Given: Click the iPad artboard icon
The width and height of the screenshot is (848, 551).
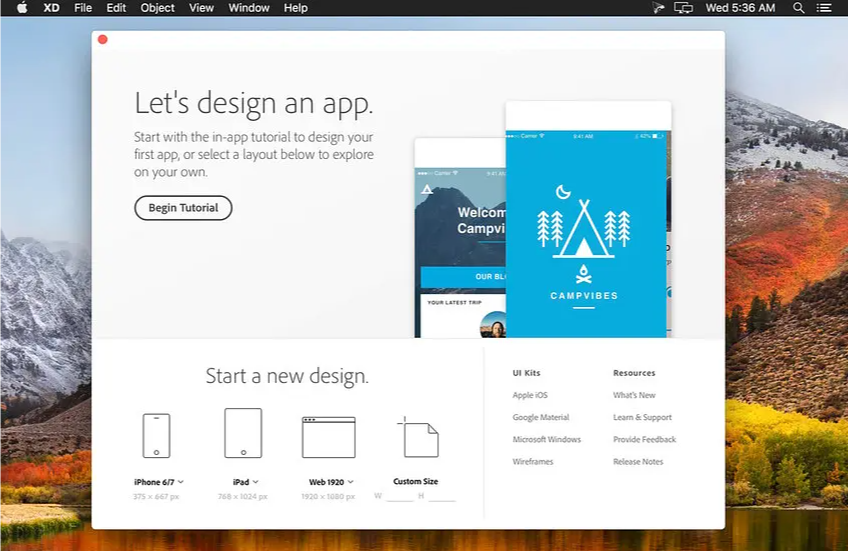Looking at the screenshot, I should click(x=243, y=433).
